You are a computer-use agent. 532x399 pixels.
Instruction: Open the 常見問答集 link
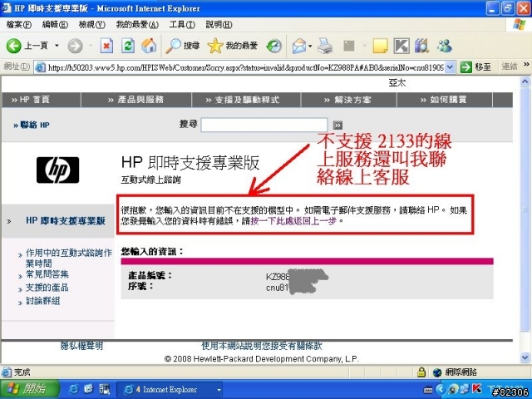(x=47, y=274)
